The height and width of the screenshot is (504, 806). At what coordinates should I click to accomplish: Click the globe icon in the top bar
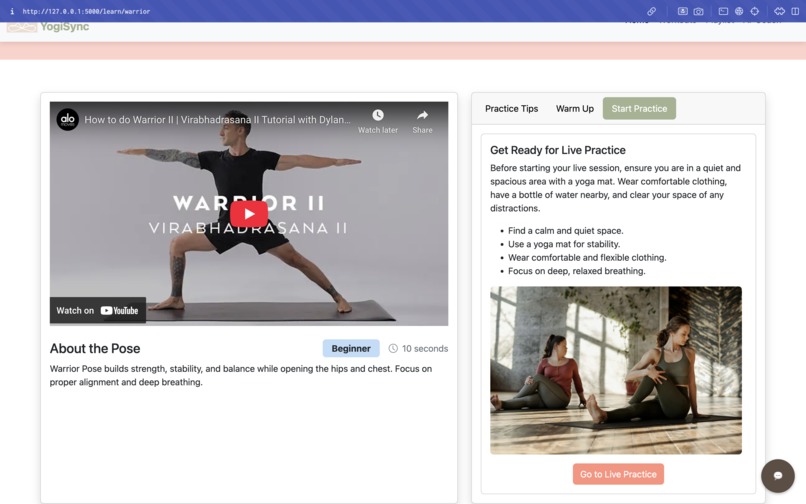[739, 11]
